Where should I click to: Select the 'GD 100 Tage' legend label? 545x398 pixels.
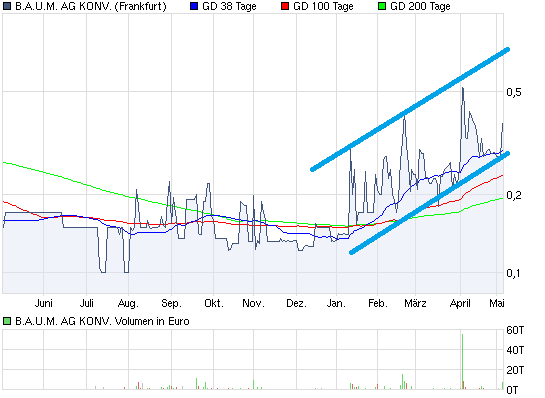click(x=323, y=6)
